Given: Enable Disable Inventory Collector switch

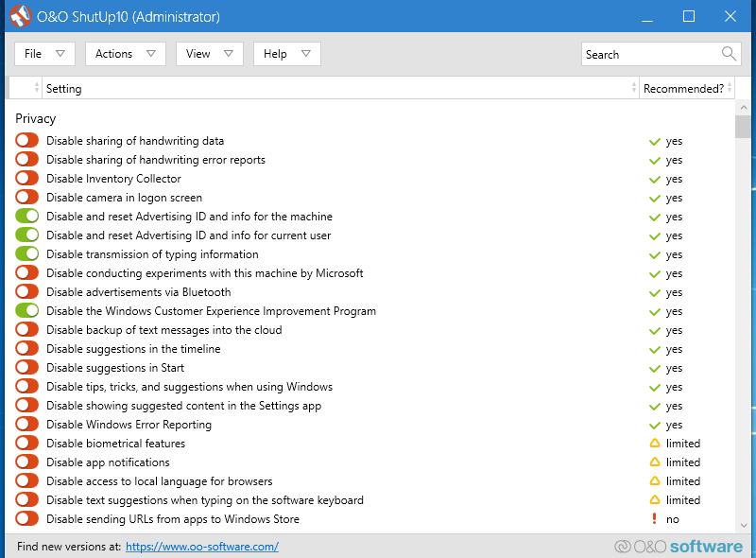Looking at the screenshot, I should [26, 178].
